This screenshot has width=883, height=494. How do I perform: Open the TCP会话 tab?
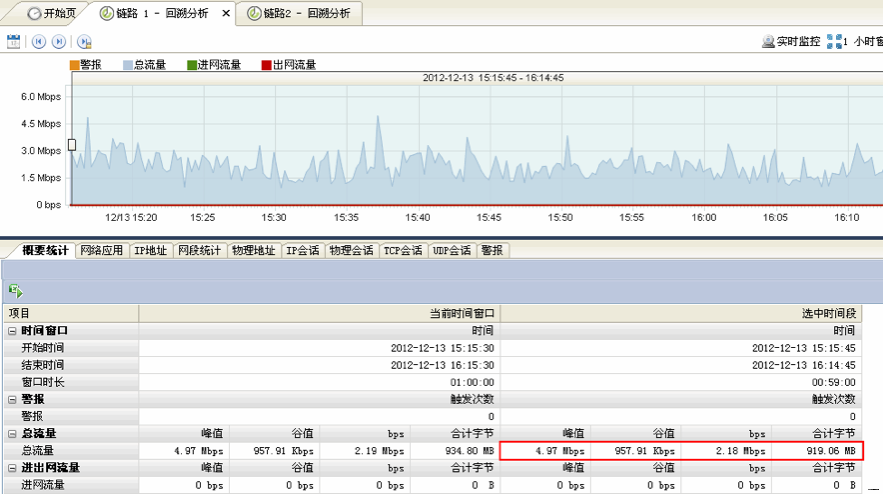pyautogui.click(x=402, y=251)
